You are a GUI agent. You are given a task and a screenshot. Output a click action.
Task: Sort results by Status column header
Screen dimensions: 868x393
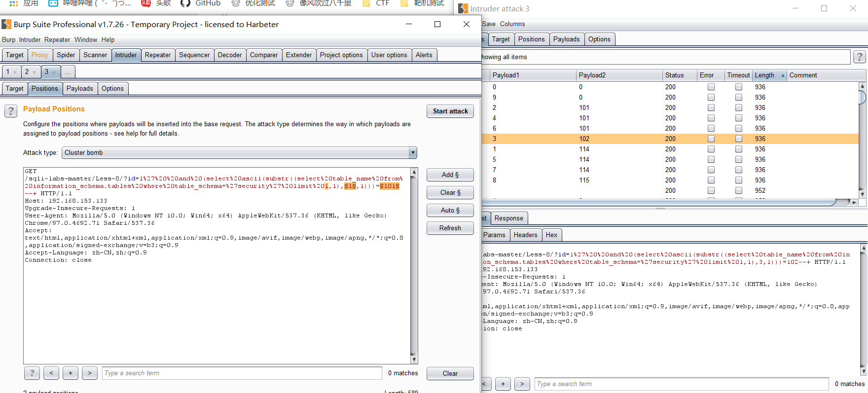(x=679, y=75)
